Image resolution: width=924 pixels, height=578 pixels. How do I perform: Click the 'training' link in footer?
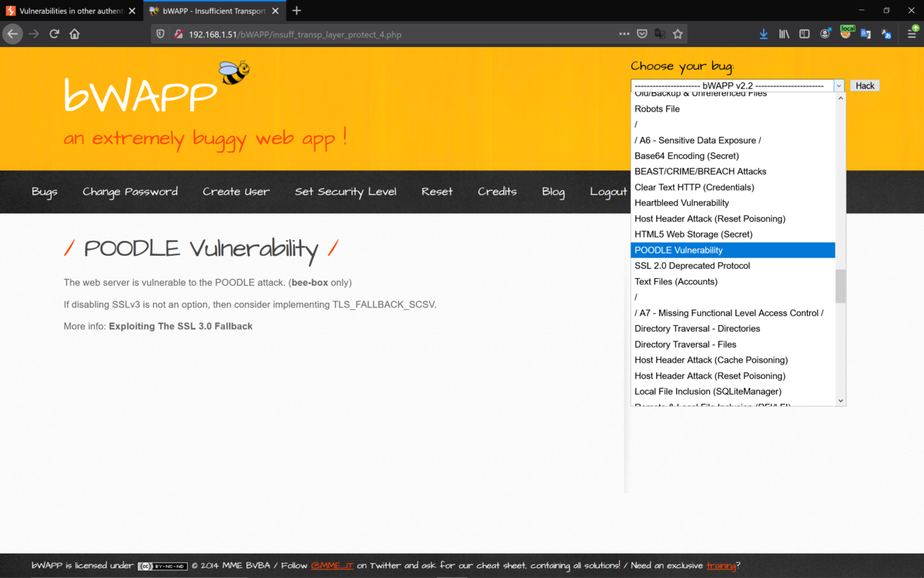click(721, 566)
